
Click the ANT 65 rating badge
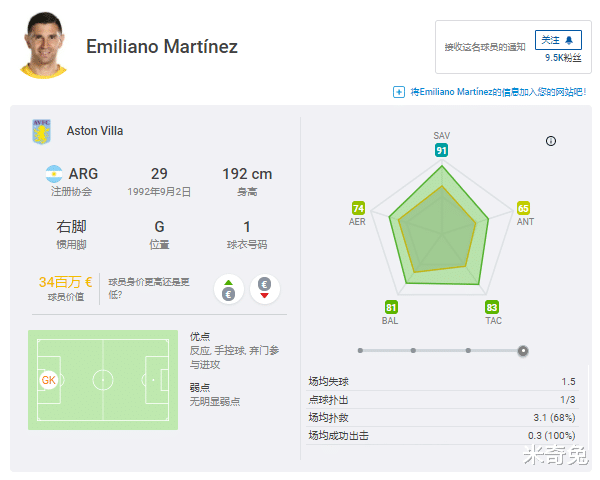click(x=523, y=208)
